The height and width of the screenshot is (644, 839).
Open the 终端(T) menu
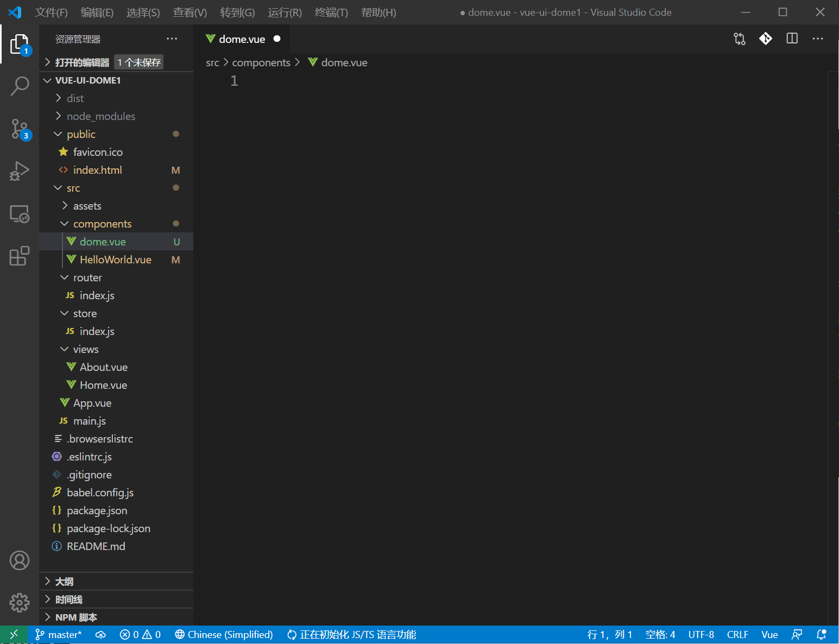[331, 12]
